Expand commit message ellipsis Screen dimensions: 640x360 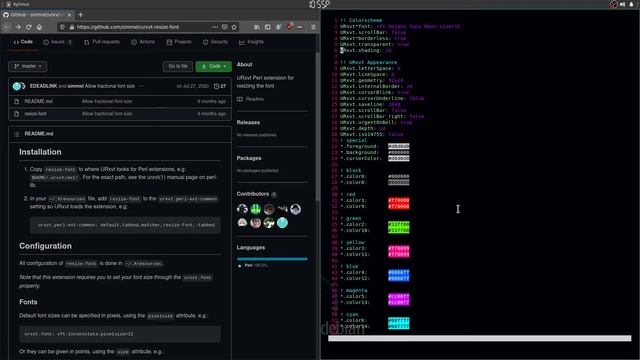tap(141, 86)
